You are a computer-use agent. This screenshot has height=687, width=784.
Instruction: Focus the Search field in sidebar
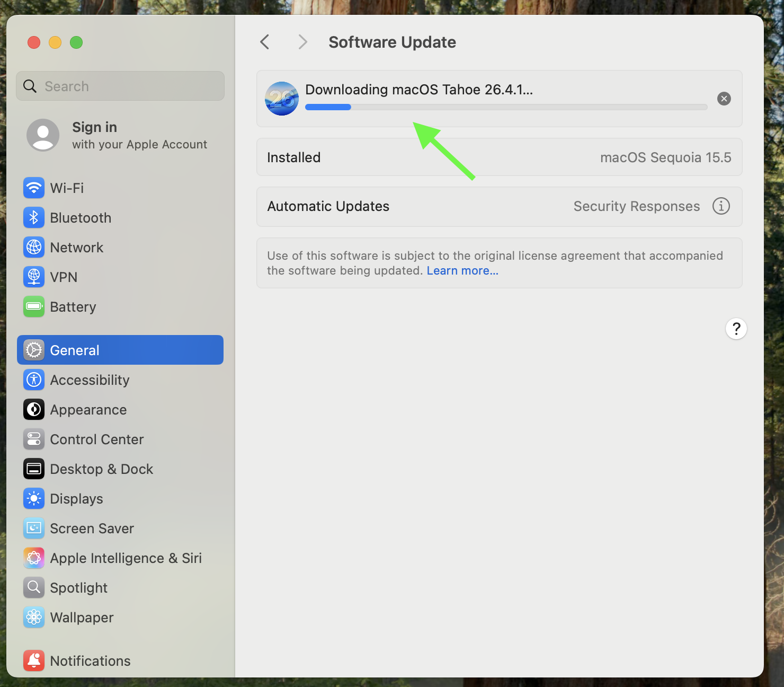click(120, 86)
